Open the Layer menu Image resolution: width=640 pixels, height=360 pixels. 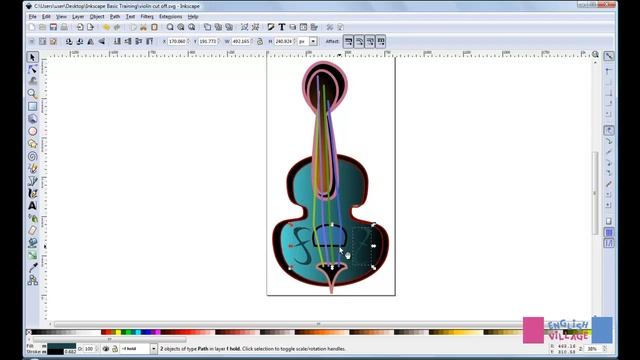[x=78, y=17]
